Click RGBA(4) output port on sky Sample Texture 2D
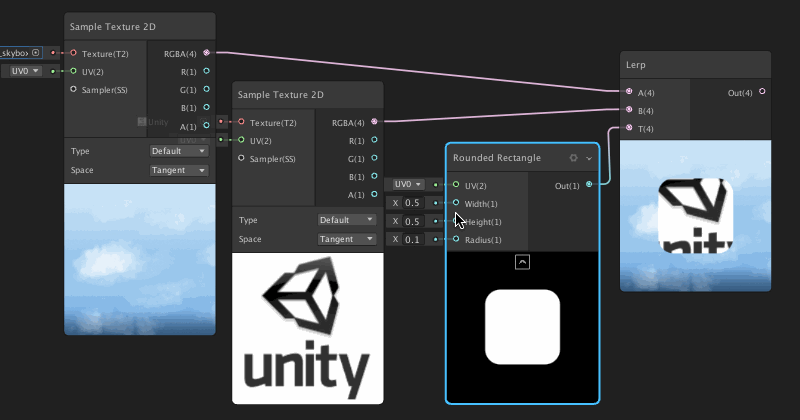The image size is (800, 420). (207, 53)
